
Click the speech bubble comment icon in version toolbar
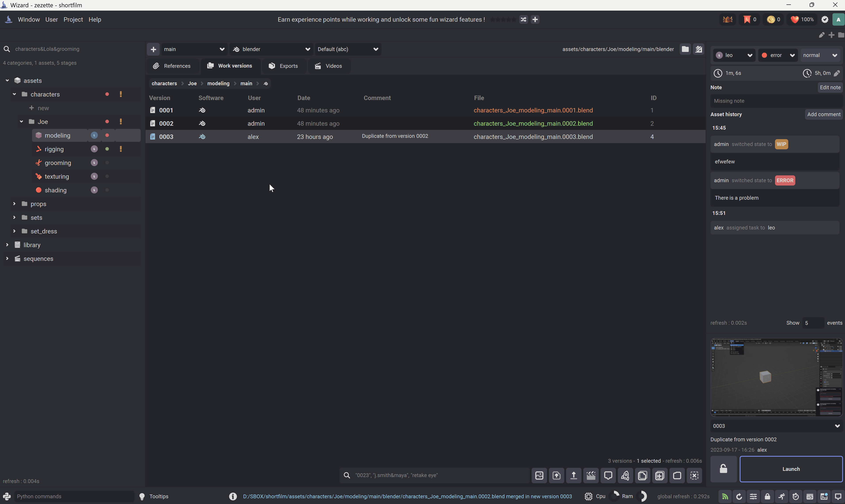point(608,476)
